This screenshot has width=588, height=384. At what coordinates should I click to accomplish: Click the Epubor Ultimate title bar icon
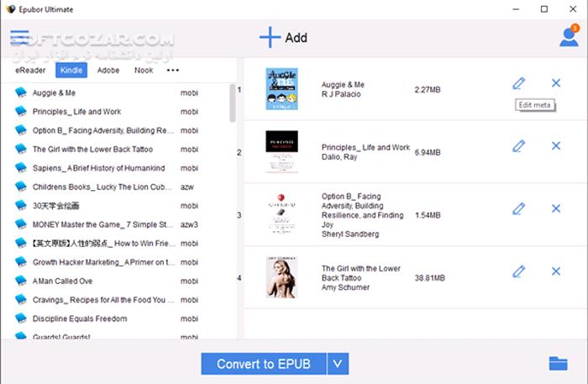click(10, 9)
